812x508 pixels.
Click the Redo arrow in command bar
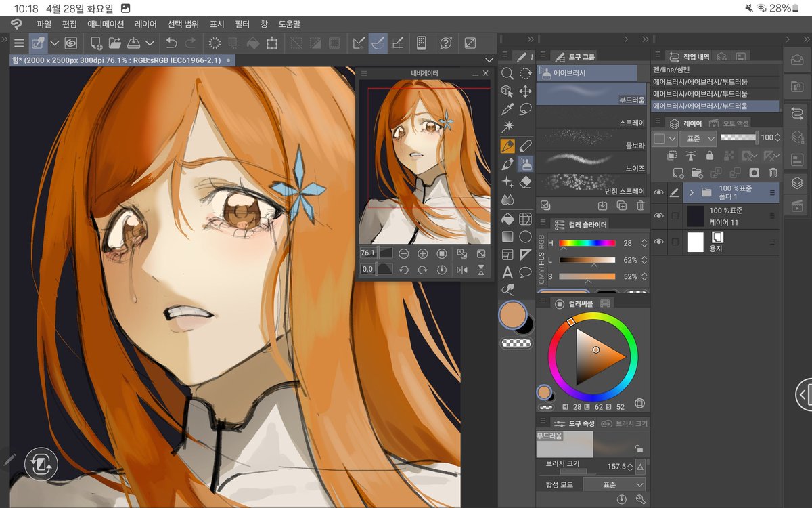pos(190,43)
